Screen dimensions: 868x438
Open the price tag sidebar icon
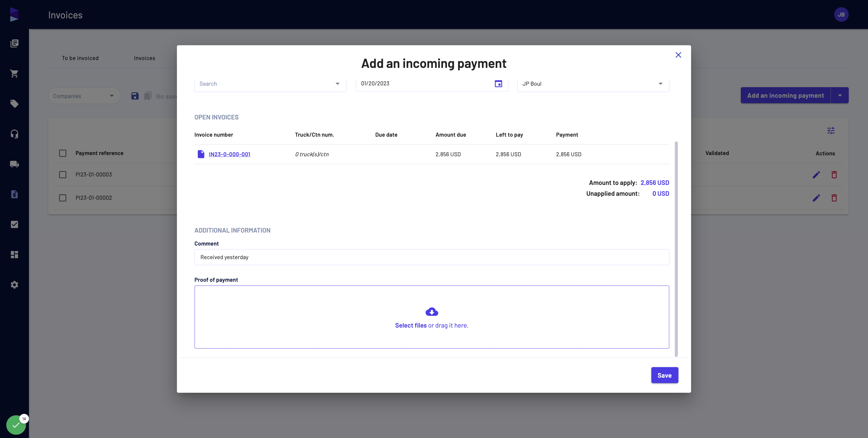click(14, 103)
